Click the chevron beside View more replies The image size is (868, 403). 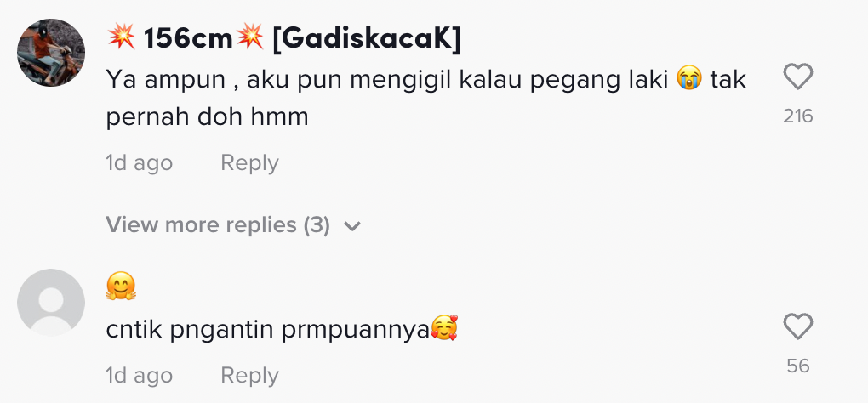pyautogui.click(x=352, y=226)
